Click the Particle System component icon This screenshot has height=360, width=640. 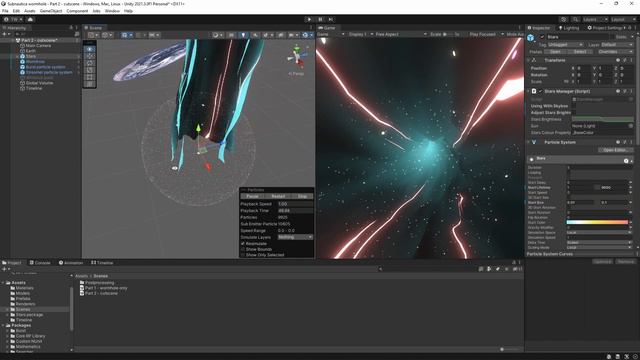[534, 142]
